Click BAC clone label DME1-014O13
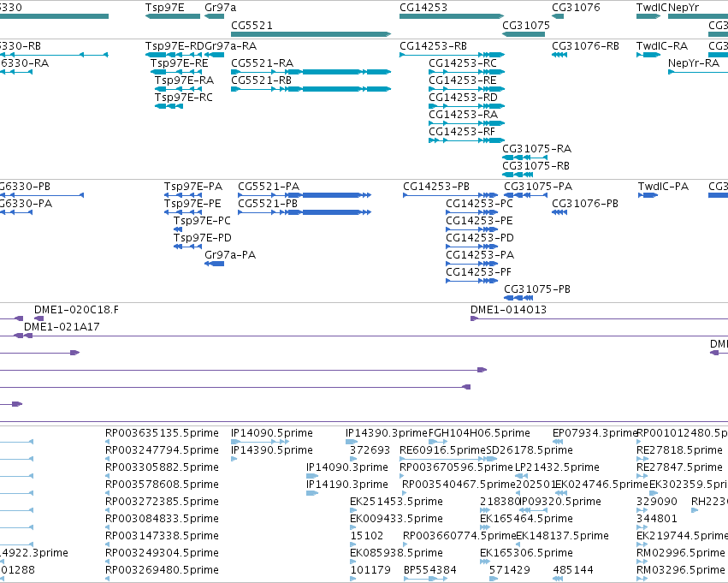The width and height of the screenshot is (728, 583). (508, 310)
